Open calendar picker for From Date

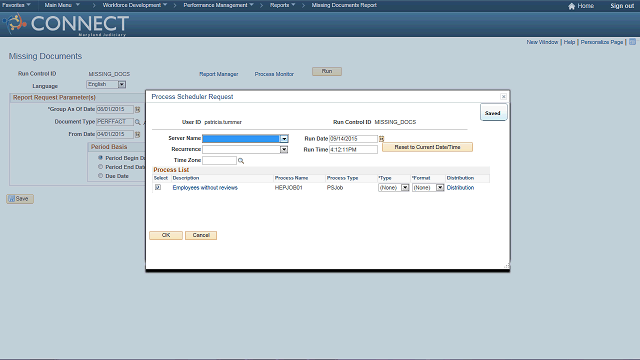(x=138, y=134)
